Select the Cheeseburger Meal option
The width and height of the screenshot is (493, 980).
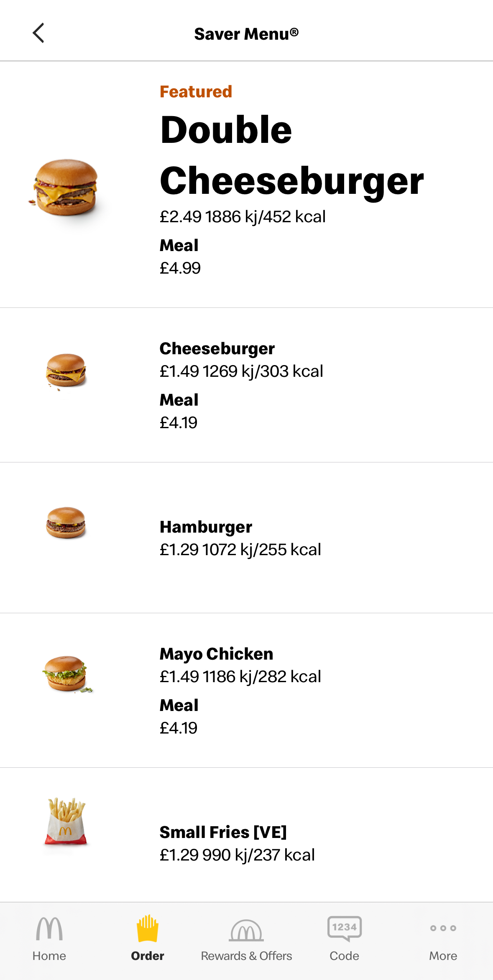179,411
